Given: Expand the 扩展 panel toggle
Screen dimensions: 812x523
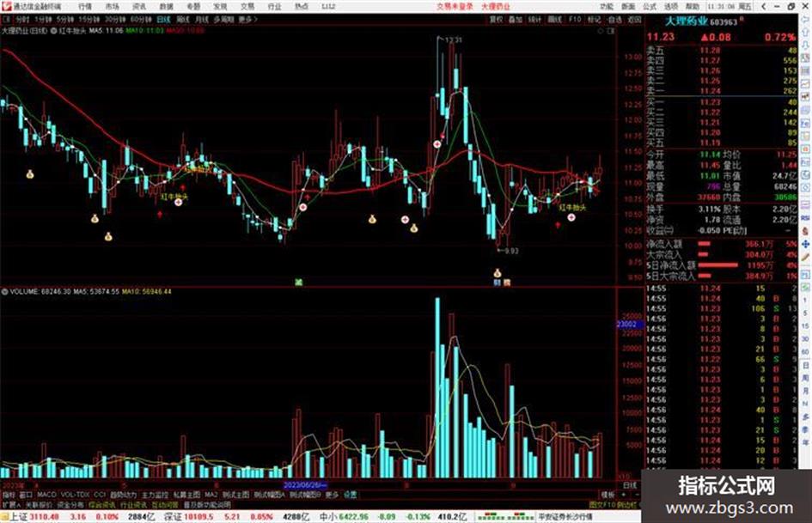Looking at the screenshot, I should 11,504.
